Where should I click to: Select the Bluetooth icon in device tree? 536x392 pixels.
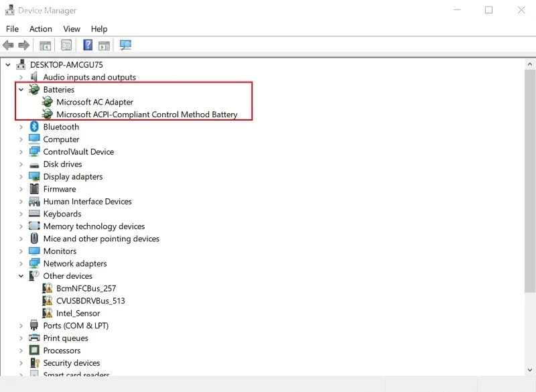click(34, 127)
